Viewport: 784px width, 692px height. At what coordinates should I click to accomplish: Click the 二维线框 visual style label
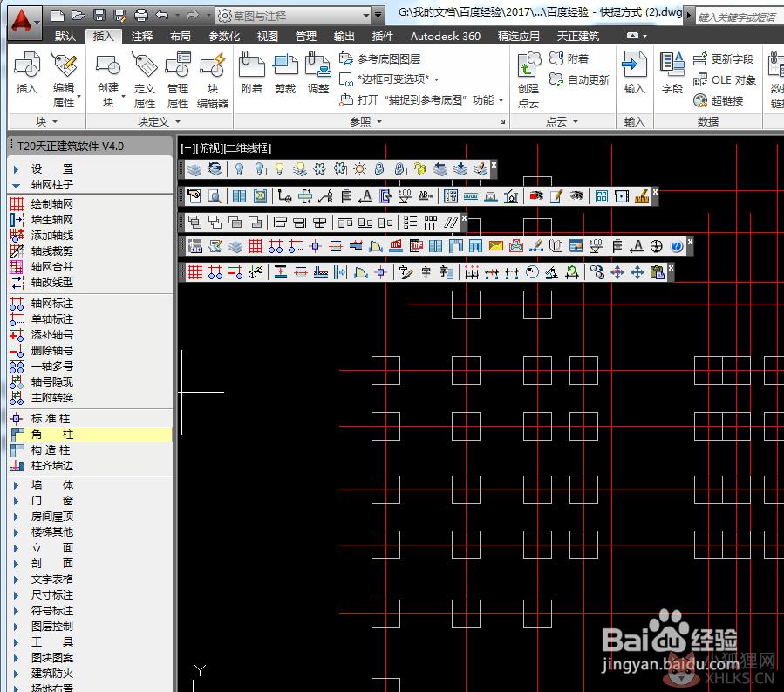point(247,148)
